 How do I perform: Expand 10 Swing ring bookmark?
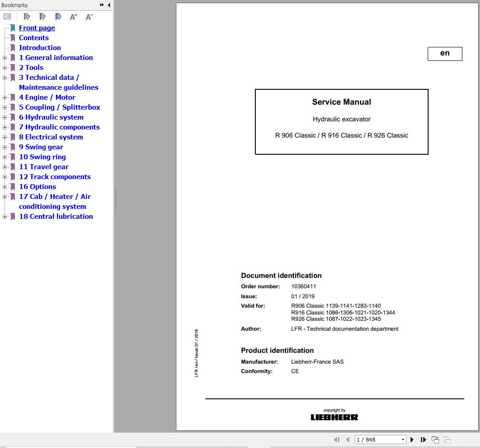[x=5, y=157]
